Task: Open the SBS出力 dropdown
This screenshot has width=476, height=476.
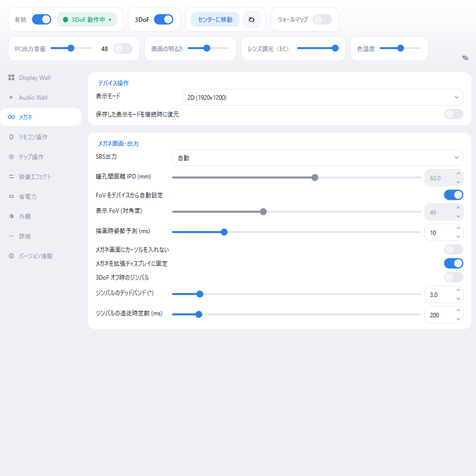Action: coord(317,158)
